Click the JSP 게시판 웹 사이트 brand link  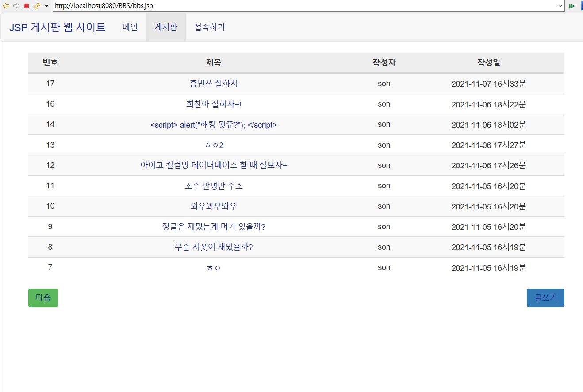57,27
